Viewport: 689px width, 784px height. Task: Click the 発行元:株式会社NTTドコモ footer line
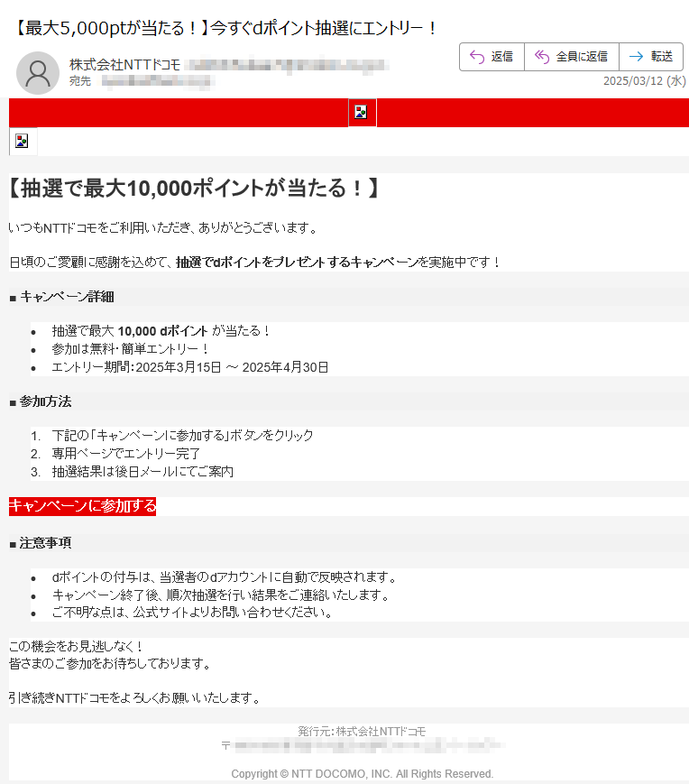[362, 732]
